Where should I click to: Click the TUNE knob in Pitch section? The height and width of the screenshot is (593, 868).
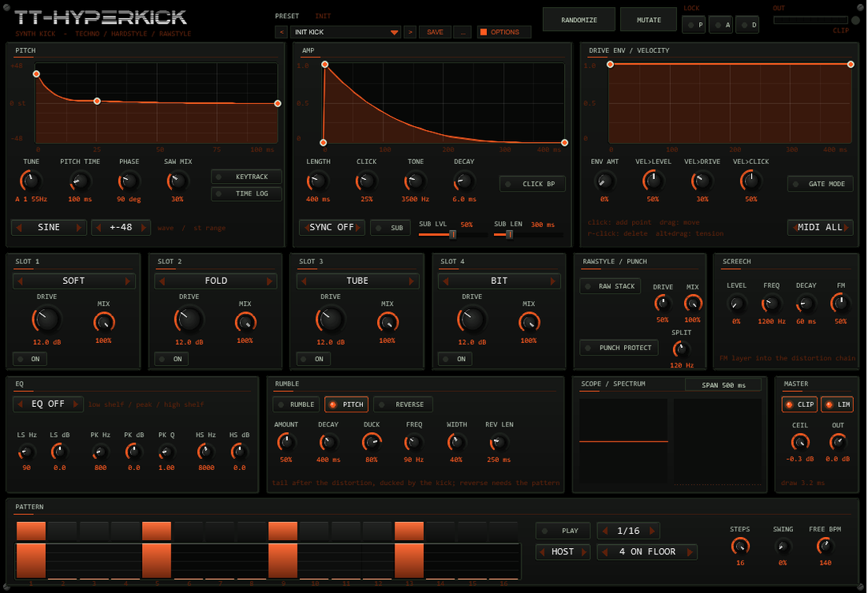click(31, 181)
